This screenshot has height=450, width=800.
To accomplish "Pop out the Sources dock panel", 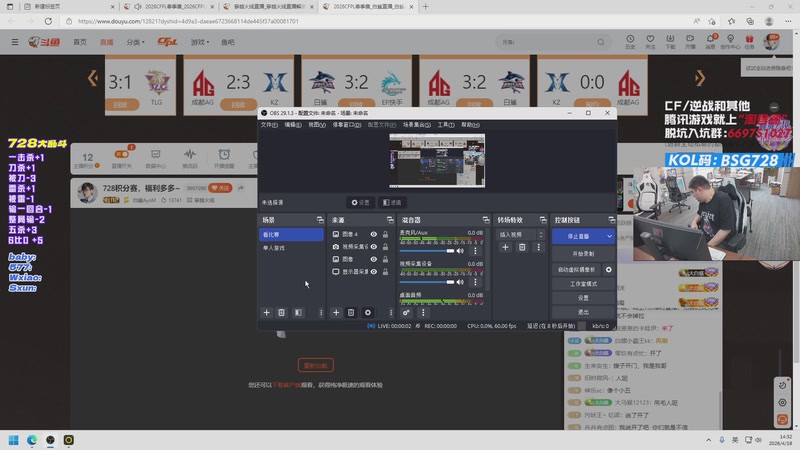I will pyautogui.click(x=390, y=220).
